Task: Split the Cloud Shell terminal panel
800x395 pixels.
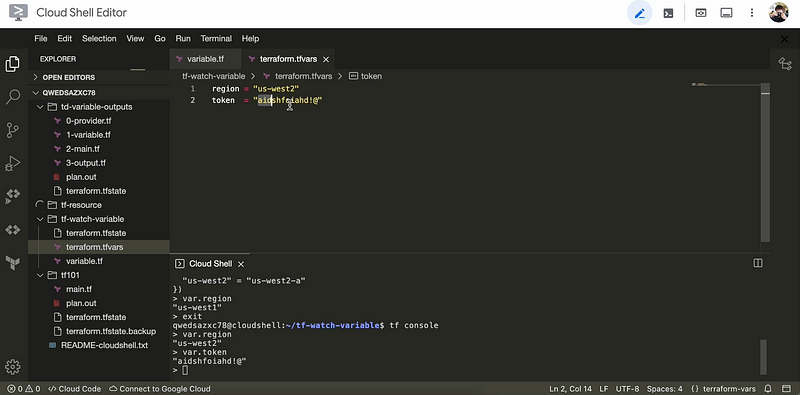Action: tap(758, 263)
